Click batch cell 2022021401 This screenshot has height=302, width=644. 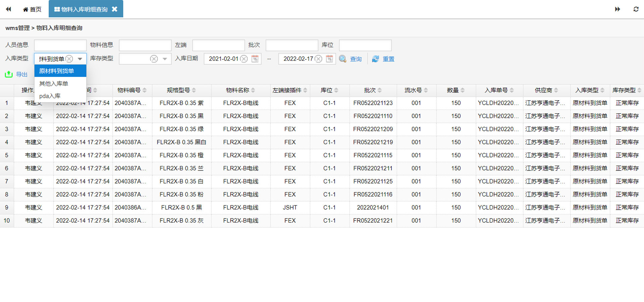pyautogui.click(x=373, y=208)
